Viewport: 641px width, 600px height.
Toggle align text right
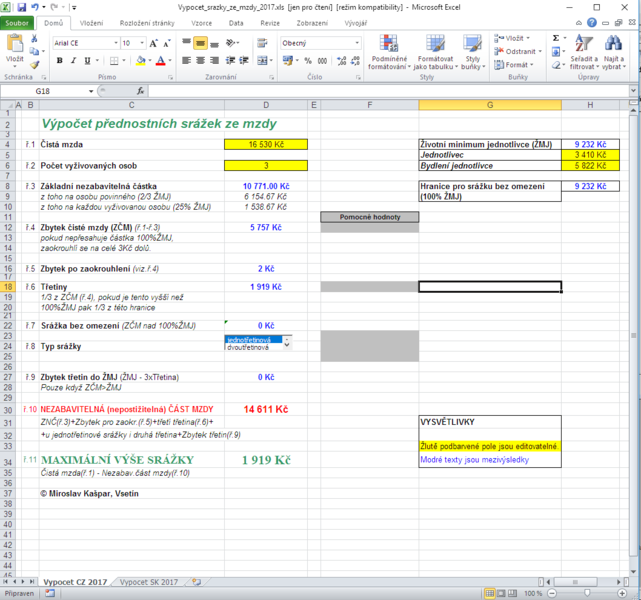click(214, 60)
